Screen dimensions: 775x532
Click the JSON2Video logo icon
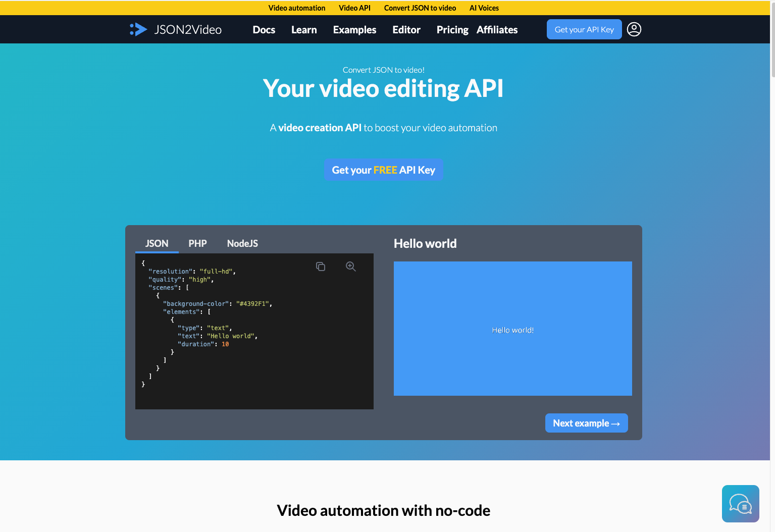(138, 29)
